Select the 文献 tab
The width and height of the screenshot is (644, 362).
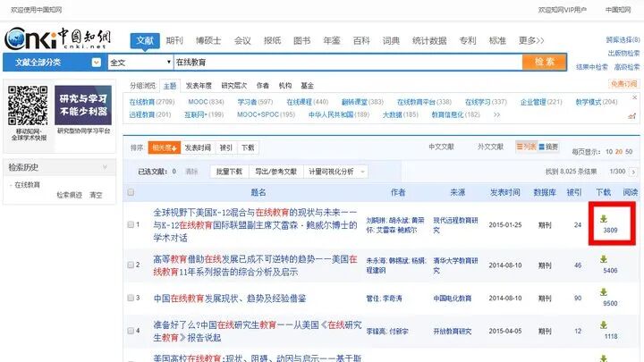pos(145,40)
